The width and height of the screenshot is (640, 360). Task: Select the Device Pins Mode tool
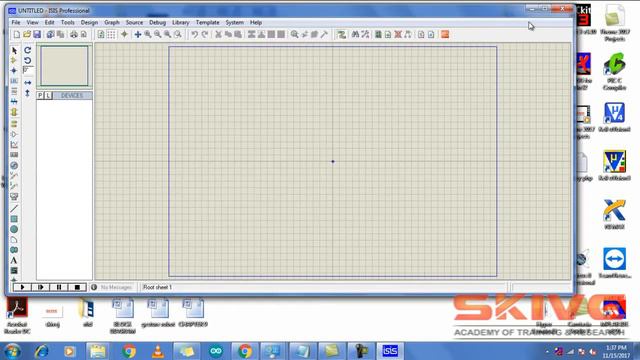click(14, 134)
